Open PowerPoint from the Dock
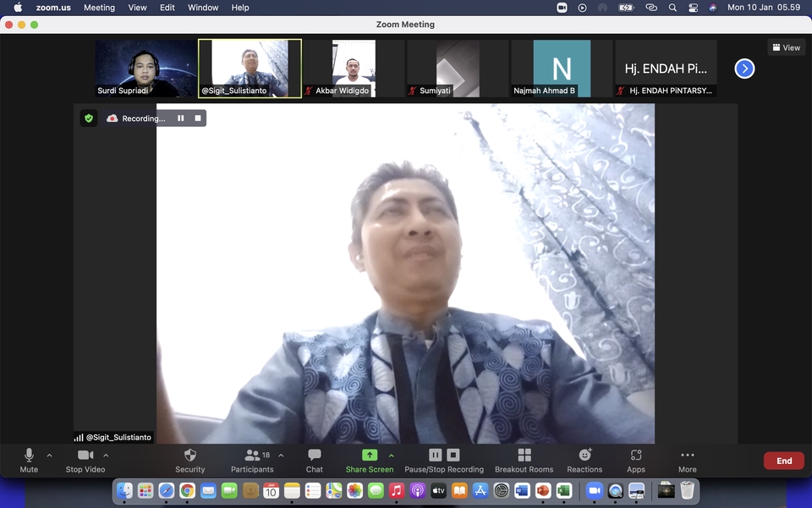This screenshot has width=812, height=508. coord(543,490)
